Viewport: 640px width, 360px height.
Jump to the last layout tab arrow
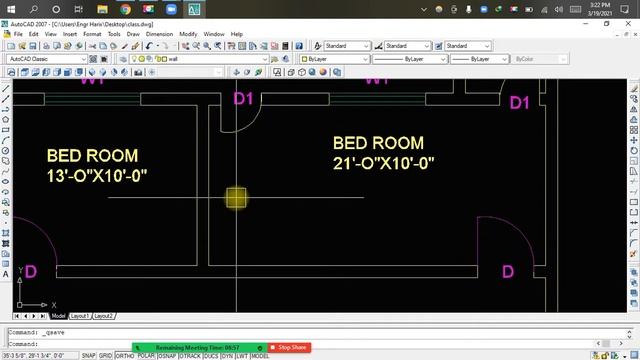tap(43, 316)
